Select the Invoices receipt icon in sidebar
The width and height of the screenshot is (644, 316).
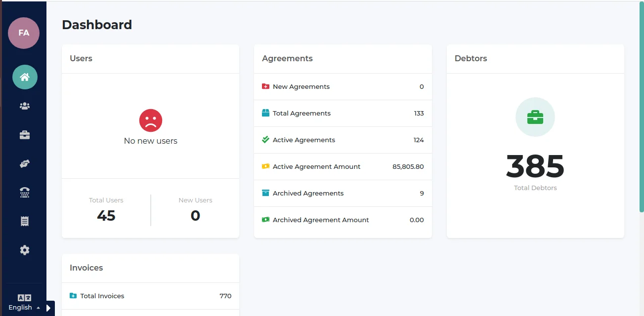pyautogui.click(x=24, y=221)
